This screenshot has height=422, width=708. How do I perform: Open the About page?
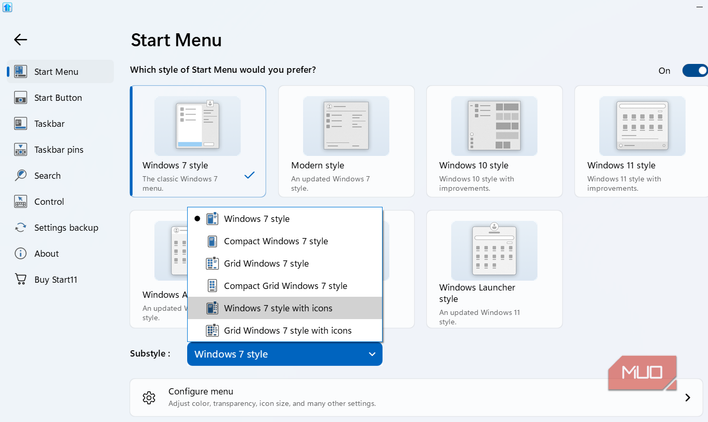60,254
